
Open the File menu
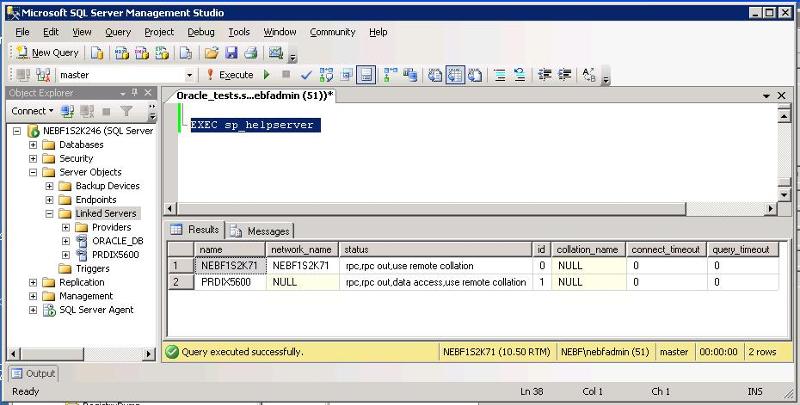(x=22, y=32)
